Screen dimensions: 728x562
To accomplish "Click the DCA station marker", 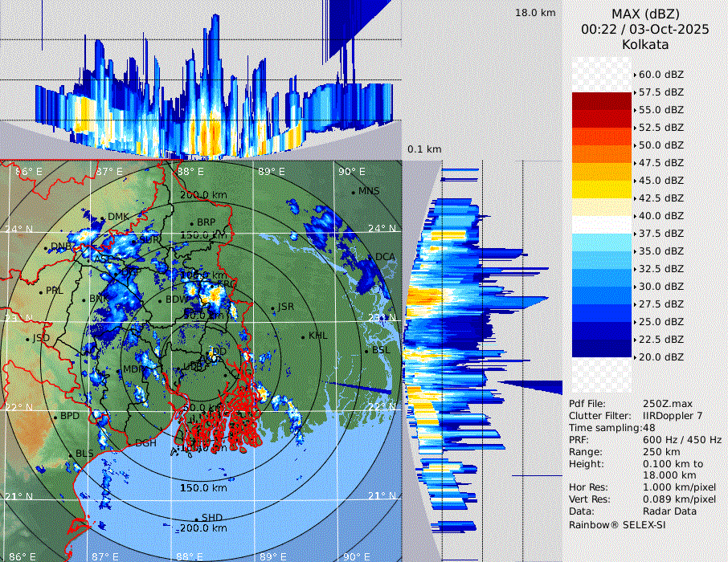I will coord(372,257).
